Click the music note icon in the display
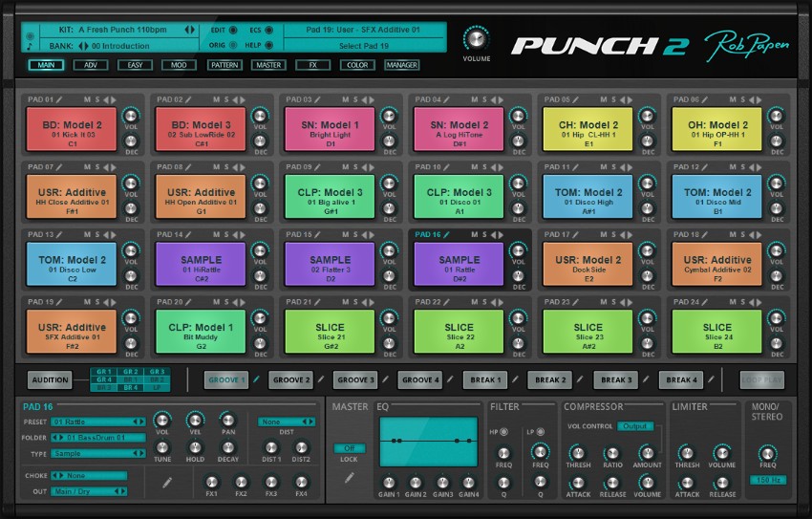This screenshot has width=812, height=519. coord(30,46)
